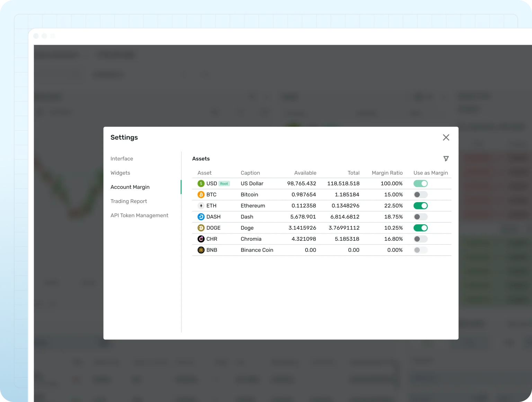This screenshot has width=532, height=402.
Task: Click DOGE total value 3.76991112
Action: coord(344,228)
